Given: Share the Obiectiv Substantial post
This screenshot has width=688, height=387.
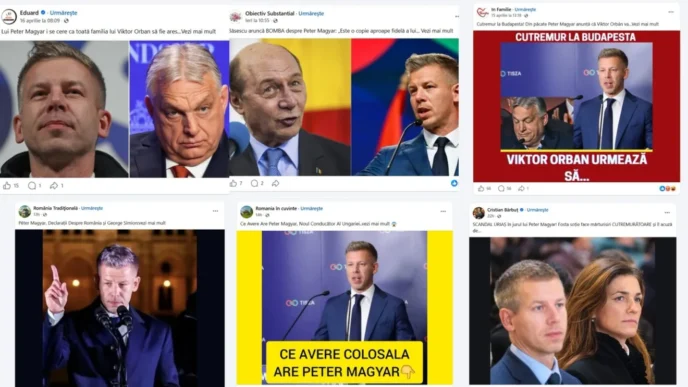Looking at the screenshot, I should (275, 183).
